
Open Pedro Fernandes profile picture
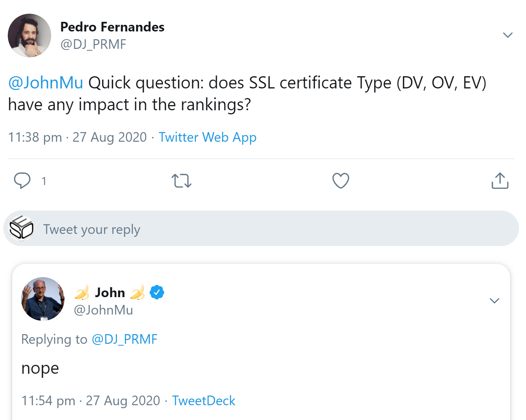click(30, 36)
